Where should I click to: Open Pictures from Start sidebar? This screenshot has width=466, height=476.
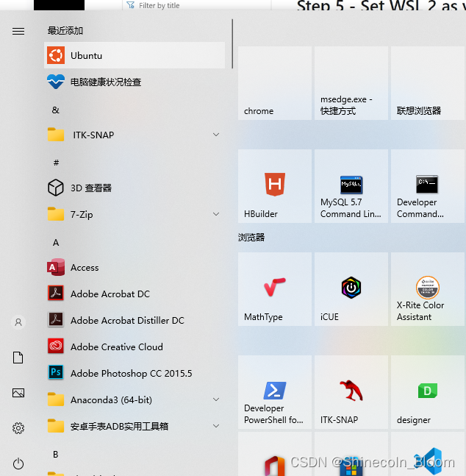18,393
